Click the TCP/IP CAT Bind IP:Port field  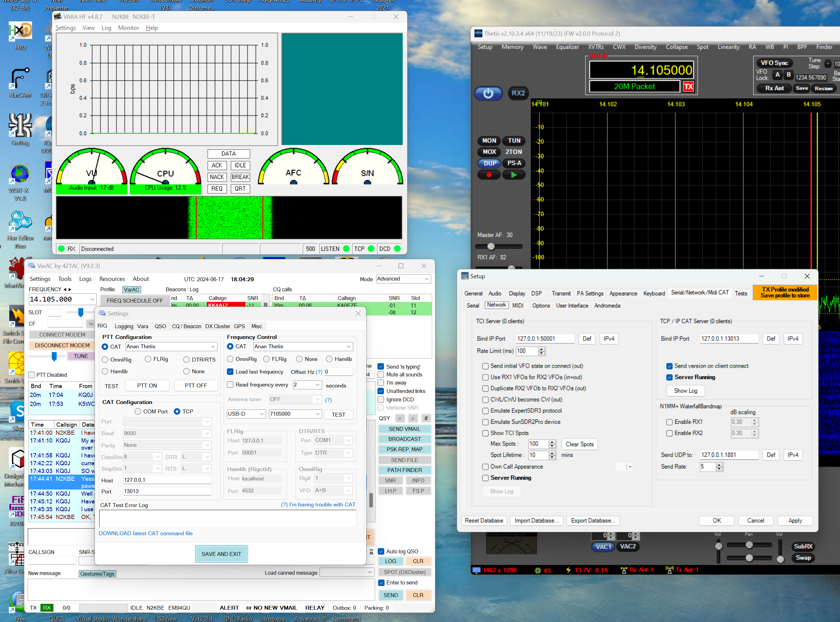729,339
